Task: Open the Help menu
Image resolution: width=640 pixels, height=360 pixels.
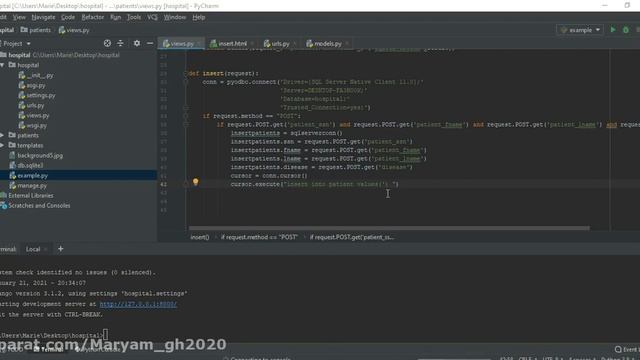Action: pyautogui.click(x=199, y=17)
